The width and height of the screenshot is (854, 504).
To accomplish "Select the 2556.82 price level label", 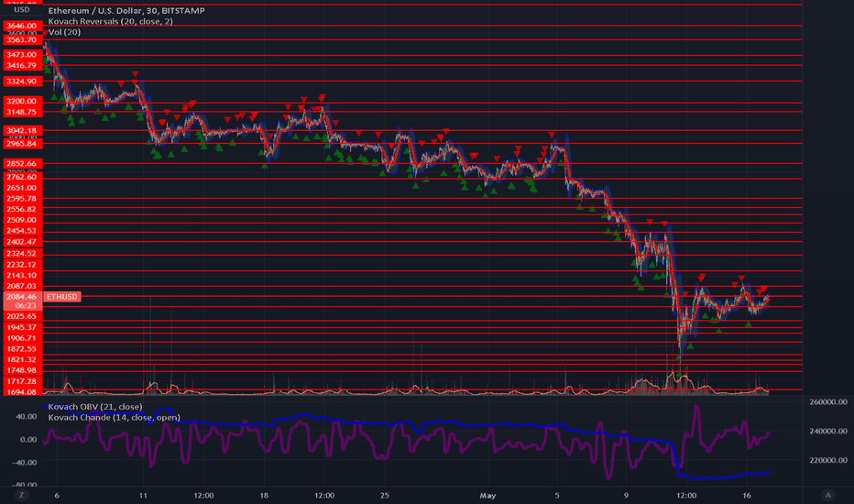I will coord(22,209).
